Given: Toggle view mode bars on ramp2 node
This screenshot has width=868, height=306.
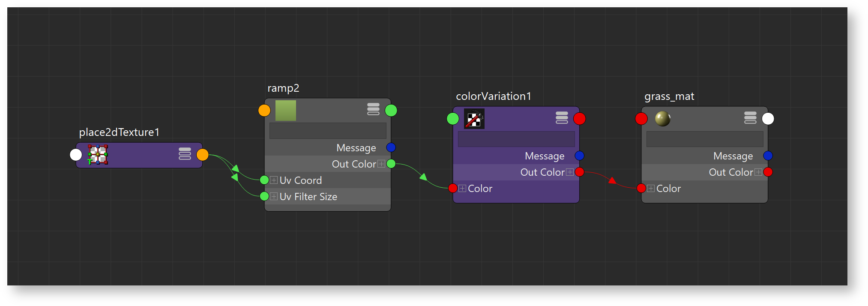Looking at the screenshot, I should [x=373, y=109].
